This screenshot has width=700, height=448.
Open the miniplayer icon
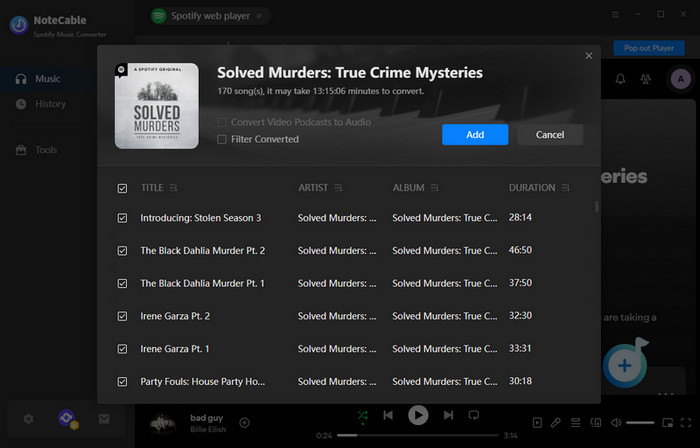(x=668, y=423)
